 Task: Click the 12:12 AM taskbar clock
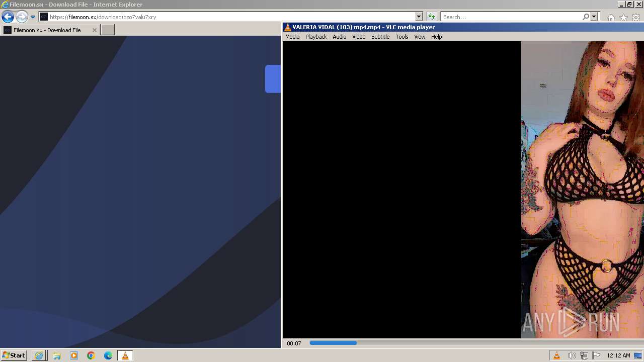coord(618,355)
